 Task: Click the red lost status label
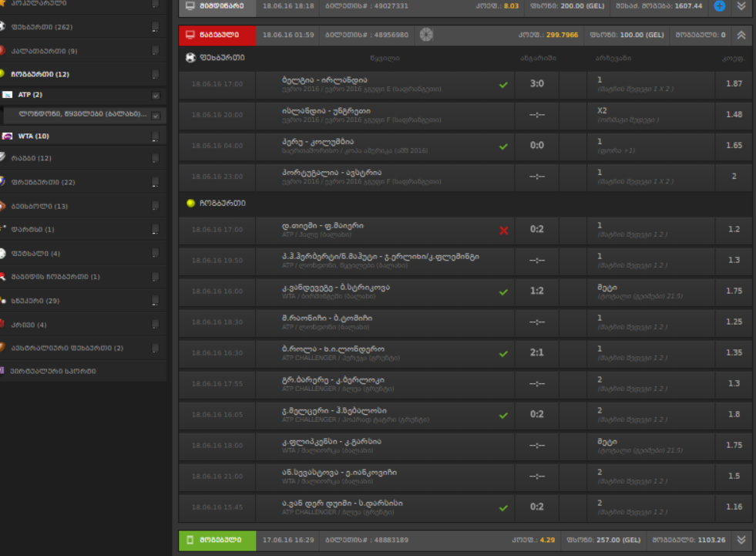(x=217, y=35)
